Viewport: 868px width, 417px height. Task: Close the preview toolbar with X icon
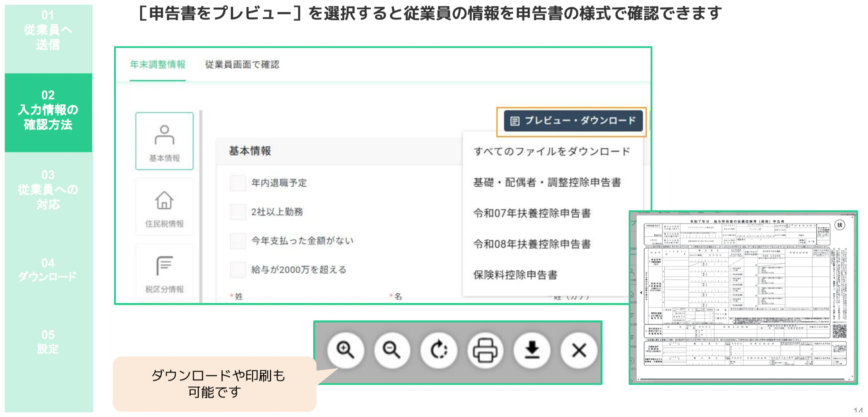(x=579, y=350)
